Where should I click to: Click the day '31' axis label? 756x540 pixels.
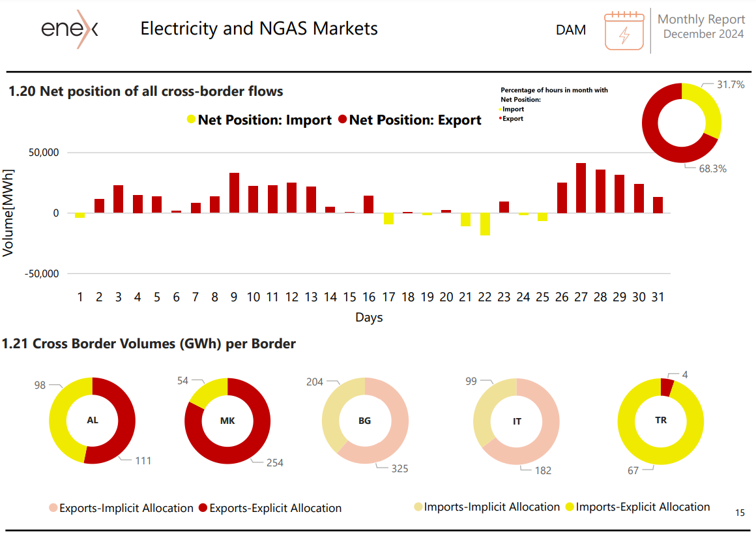click(x=658, y=297)
